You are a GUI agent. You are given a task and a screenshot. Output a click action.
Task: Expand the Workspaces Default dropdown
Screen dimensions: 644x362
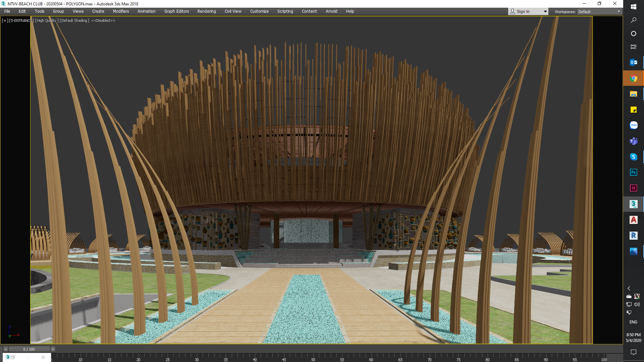pos(619,12)
